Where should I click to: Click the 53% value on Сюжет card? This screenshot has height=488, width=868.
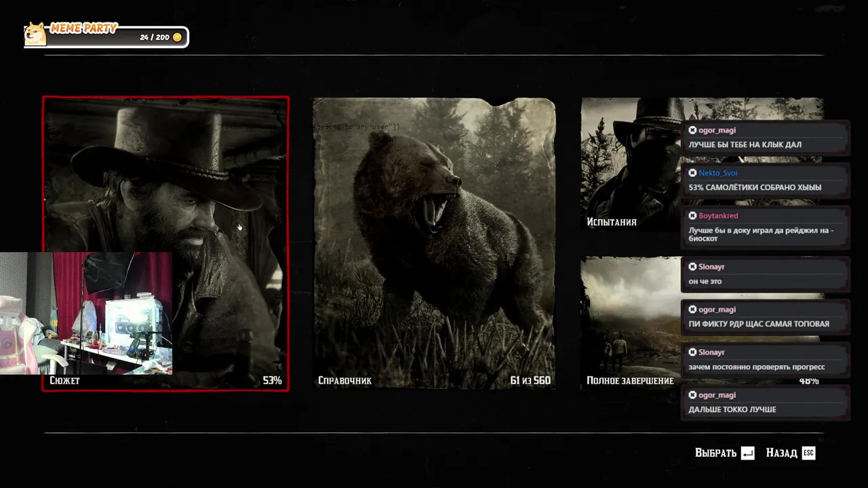click(272, 381)
